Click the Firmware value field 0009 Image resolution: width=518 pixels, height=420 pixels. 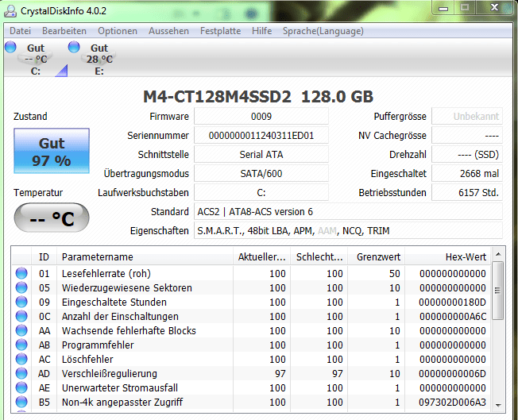261,116
